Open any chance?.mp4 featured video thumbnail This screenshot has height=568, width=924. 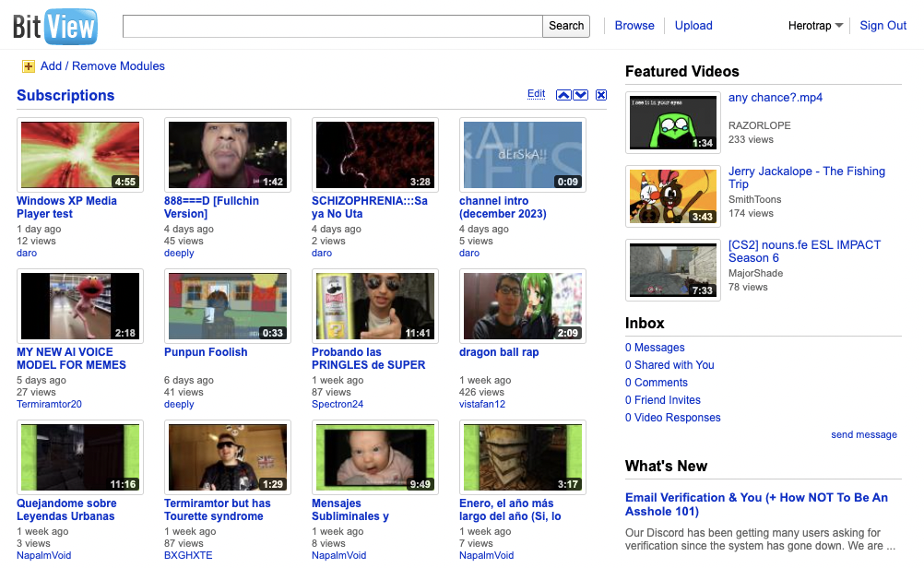pos(673,123)
